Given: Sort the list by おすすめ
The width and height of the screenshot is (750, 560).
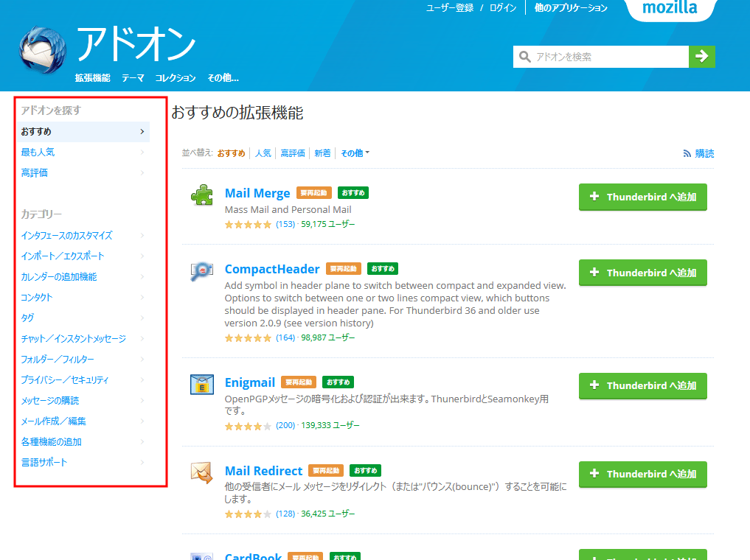Looking at the screenshot, I should pyautogui.click(x=231, y=153).
